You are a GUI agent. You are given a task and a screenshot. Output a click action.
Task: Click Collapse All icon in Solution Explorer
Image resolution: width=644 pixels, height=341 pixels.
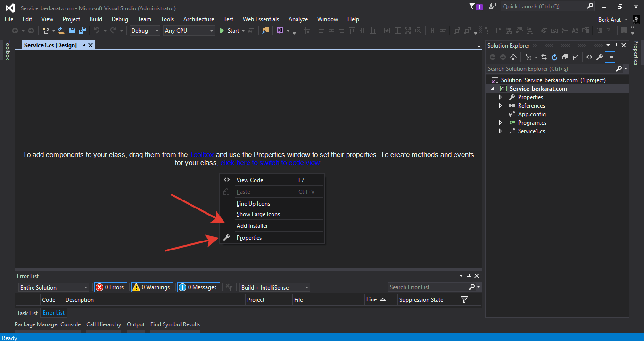[565, 57]
